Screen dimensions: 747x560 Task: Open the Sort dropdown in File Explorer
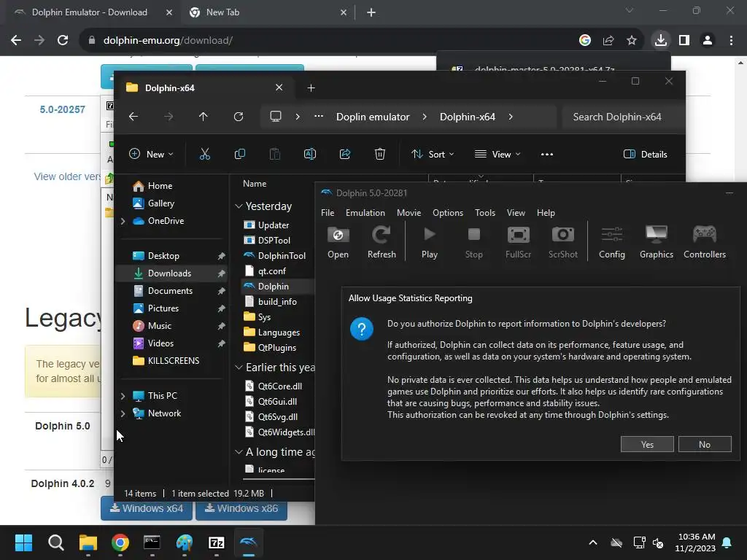pos(433,154)
